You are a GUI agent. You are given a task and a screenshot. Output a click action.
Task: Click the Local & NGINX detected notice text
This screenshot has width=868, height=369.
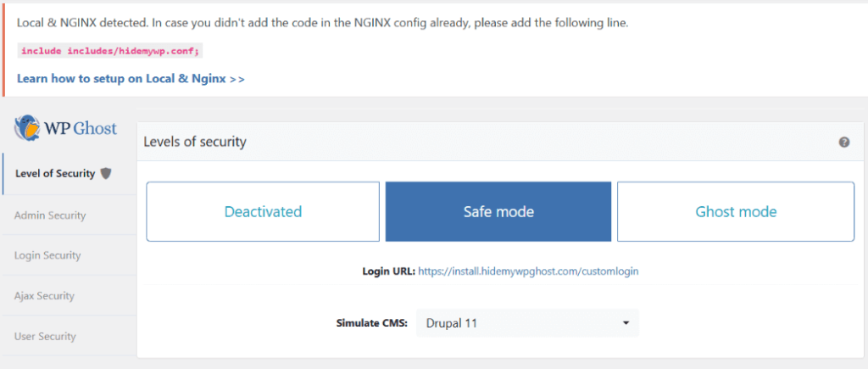(x=322, y=23)
